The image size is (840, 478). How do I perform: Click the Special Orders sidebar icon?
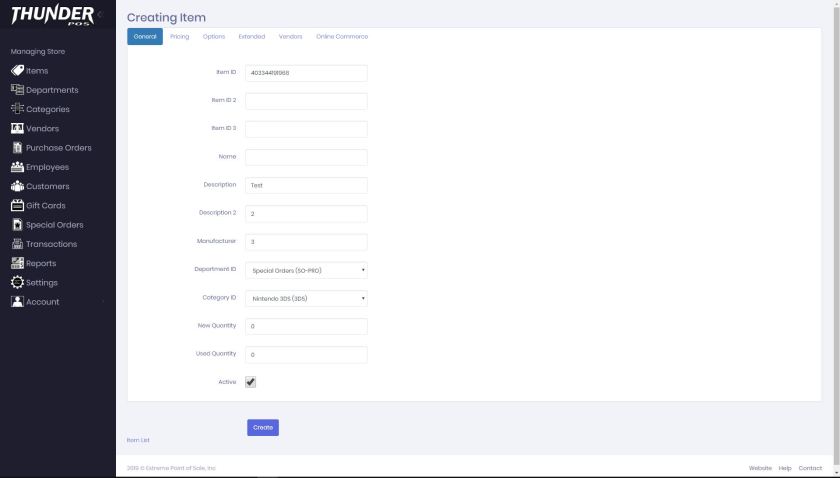(x=17, y=225)
